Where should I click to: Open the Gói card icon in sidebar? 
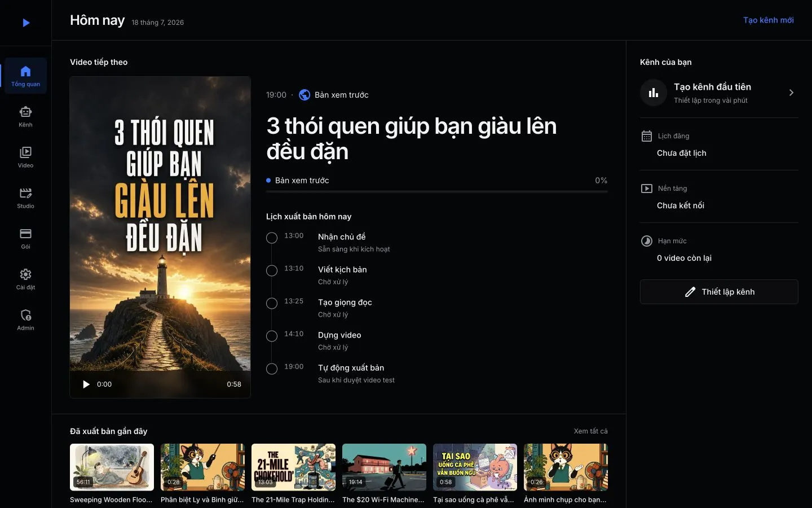[25, 234]
